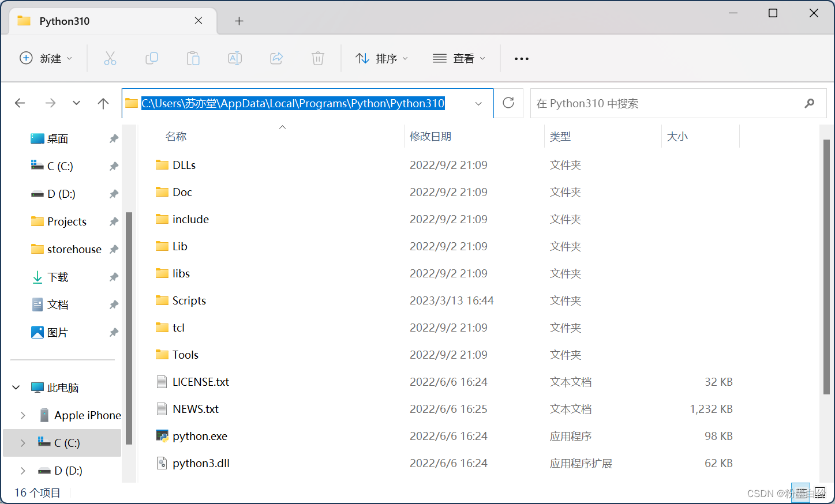The image size is (835, 504).
Task: Open the three-dot more options menu
Action: [x=522, y=59]
